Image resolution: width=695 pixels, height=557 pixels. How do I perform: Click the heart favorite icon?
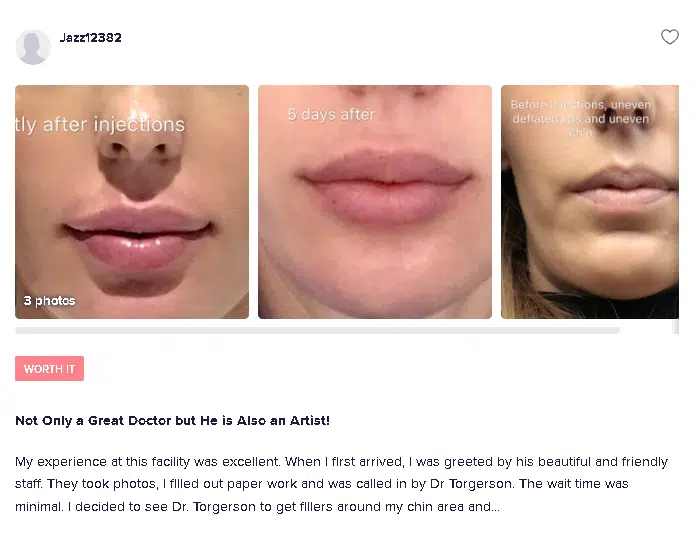click(670, 37)
